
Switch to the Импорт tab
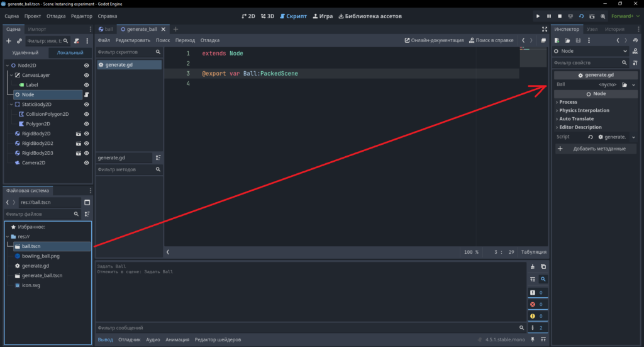tap(37, 29)
